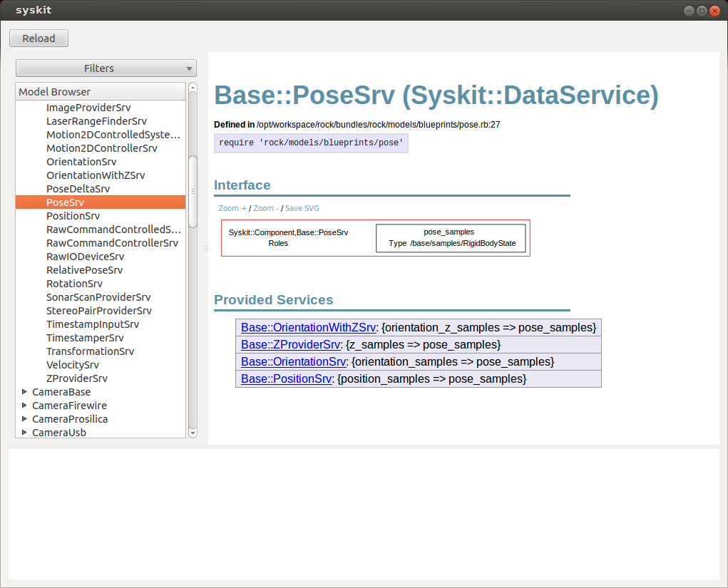Expand the CameraFirewire tree node
728x588 pixels.
point(25,406)
